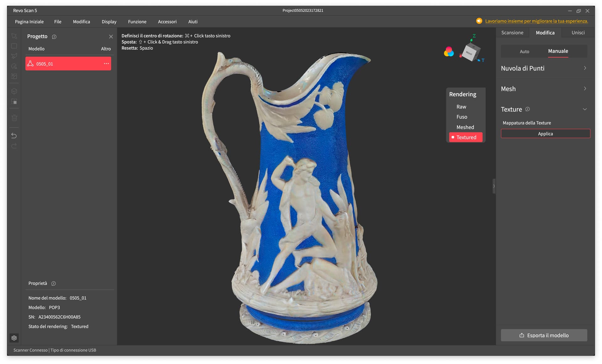
Task: Collapse the right panel with the side arrow
Action: pos(494,186)
